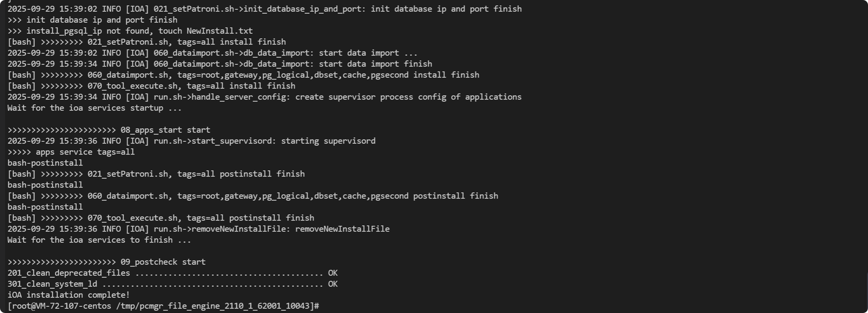Image resolution: width=868 pixels, height=313 pixels.
Task: Click the "touch NewInstall.txt" line
Action: [x=130, y=31]
